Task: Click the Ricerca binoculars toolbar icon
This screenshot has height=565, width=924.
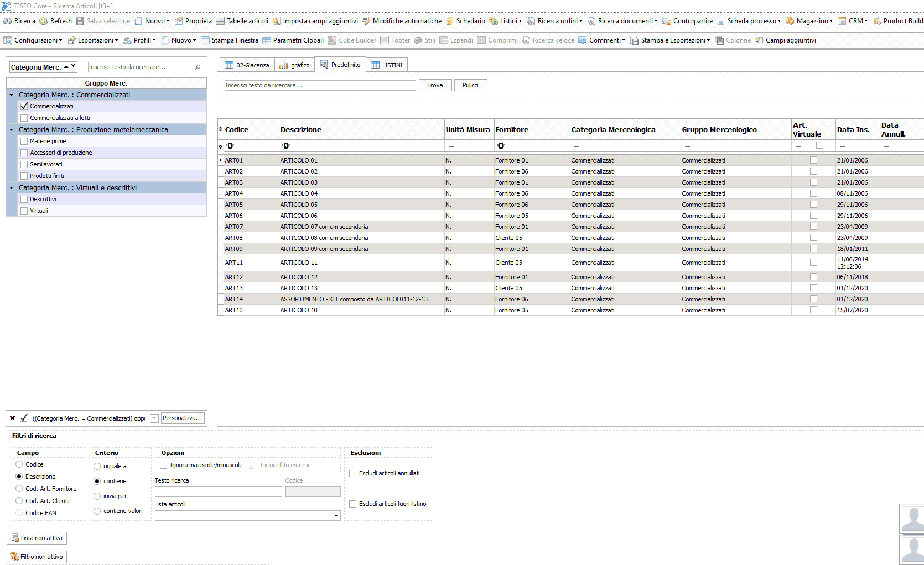Action: 8,21
